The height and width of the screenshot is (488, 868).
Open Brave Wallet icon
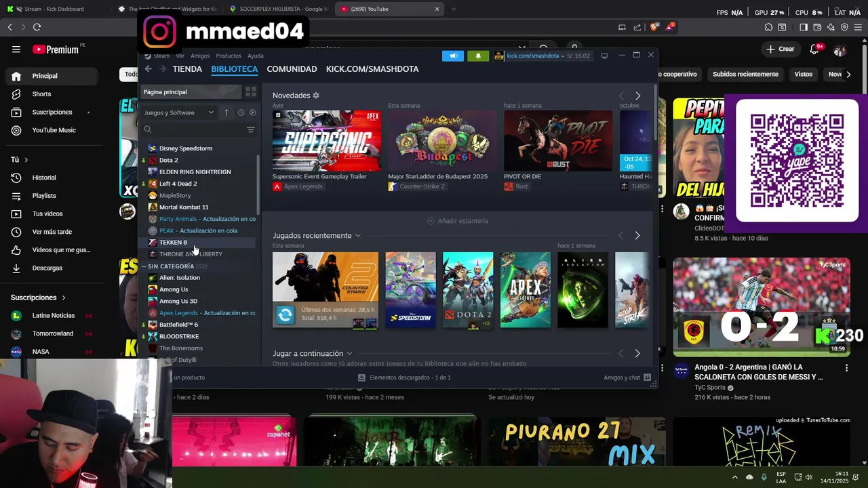click(x=818, y=27)
